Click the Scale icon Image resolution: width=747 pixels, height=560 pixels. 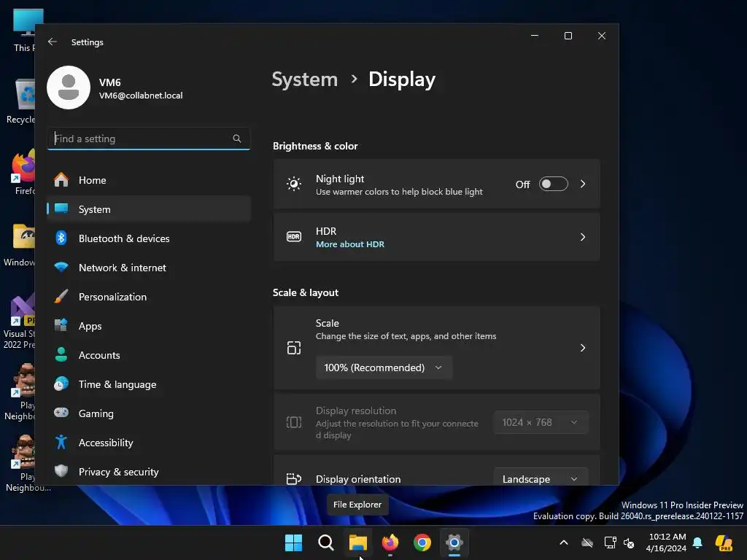coord(294,348)
